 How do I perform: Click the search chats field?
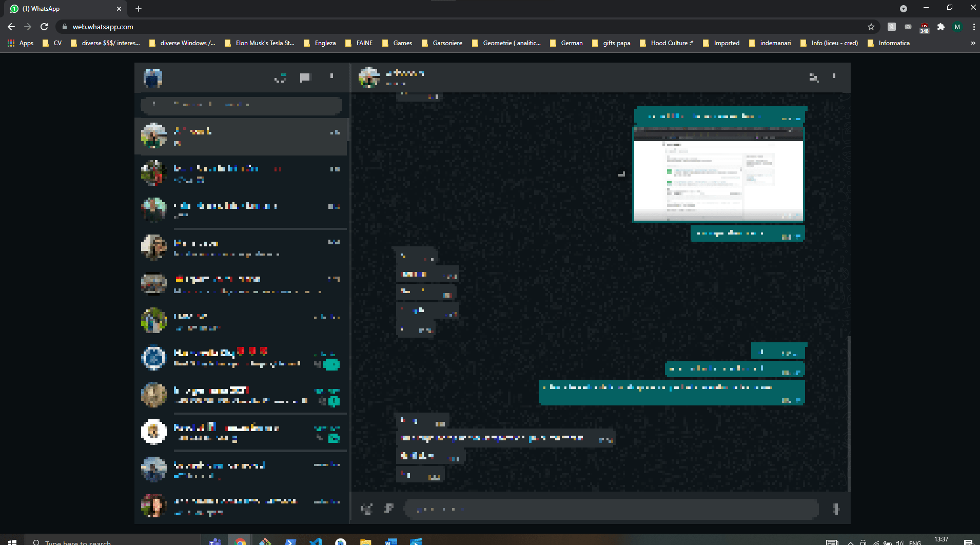click(x=241, y=105)
